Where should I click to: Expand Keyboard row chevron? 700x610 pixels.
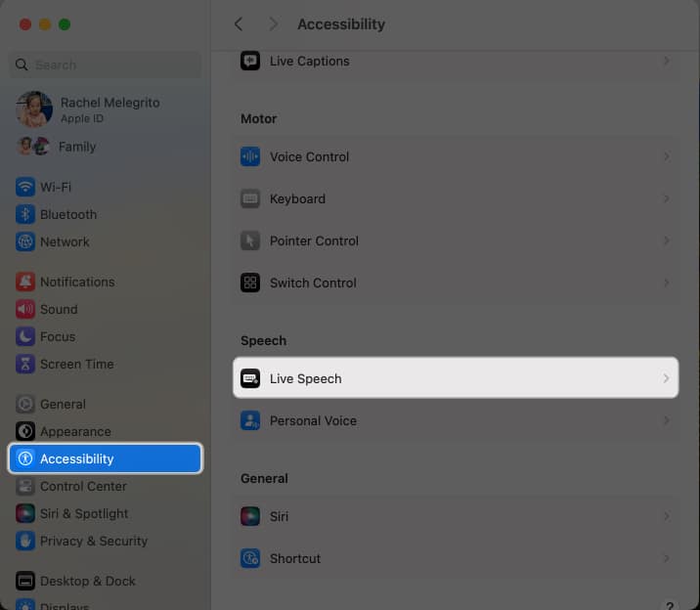point(667,198)
